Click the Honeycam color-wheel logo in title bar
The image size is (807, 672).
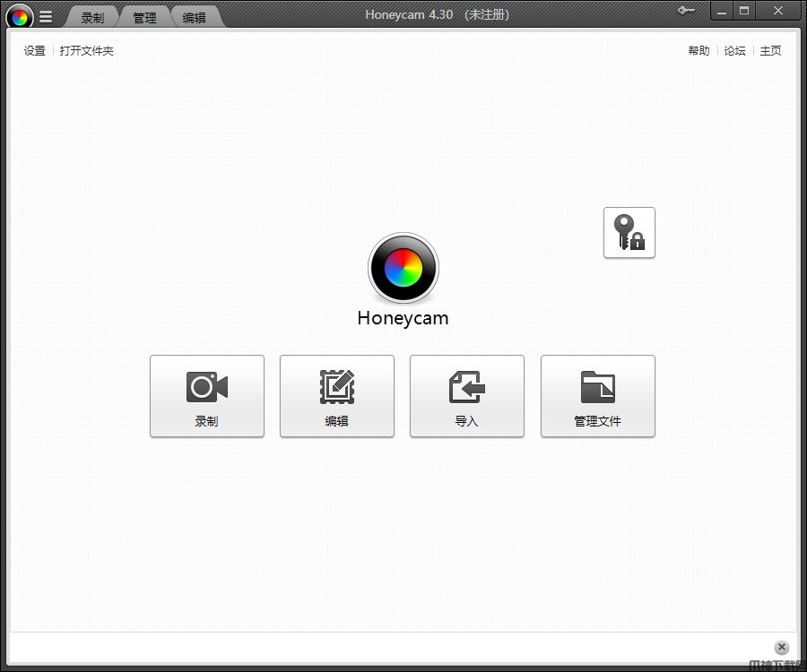click(19, 16)
